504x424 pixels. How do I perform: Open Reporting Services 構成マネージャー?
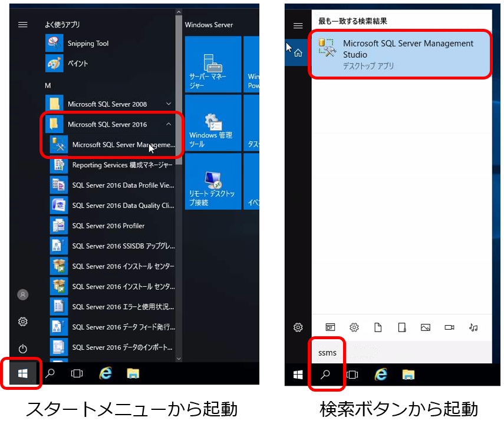(123, 165)
